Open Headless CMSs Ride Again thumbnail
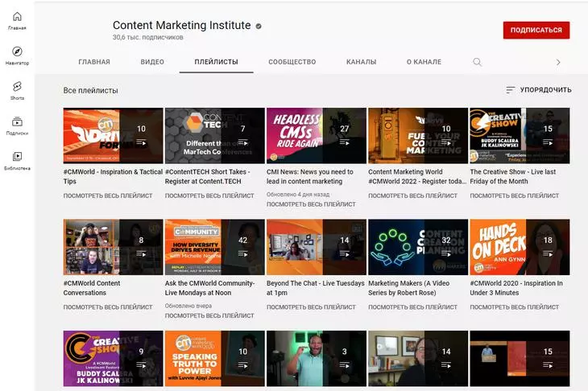The width and height of the screenshot is (588, 391). pos(315,135)
